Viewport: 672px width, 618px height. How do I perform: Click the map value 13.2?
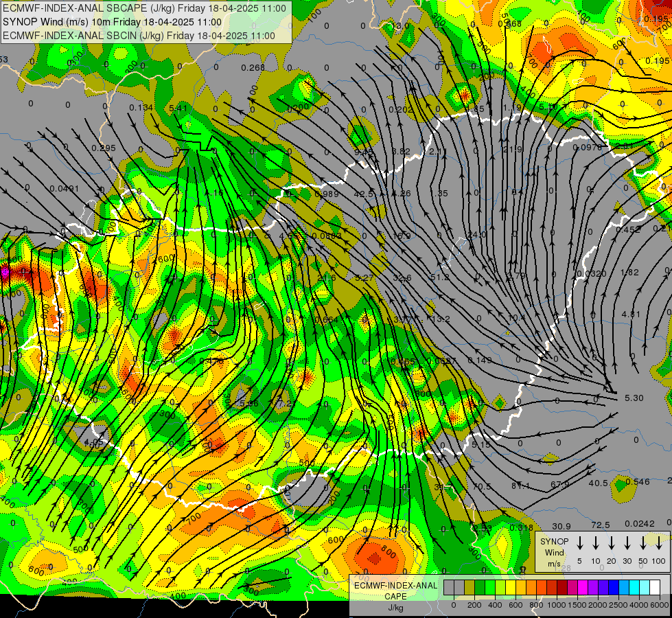point(441,319)
